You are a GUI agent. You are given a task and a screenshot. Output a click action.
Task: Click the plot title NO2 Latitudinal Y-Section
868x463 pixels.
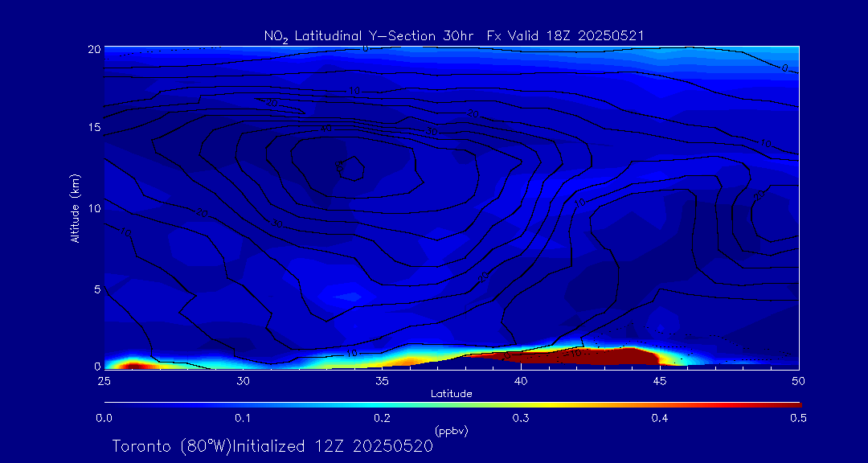[452, 35]
